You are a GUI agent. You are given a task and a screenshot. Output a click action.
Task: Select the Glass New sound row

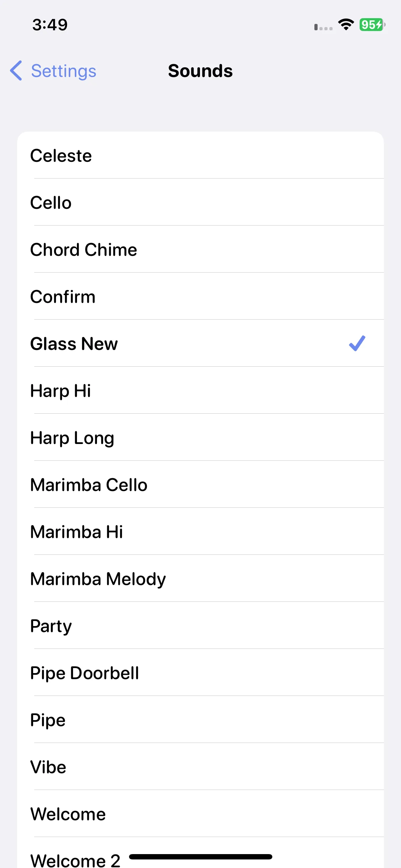pos(200,343)
